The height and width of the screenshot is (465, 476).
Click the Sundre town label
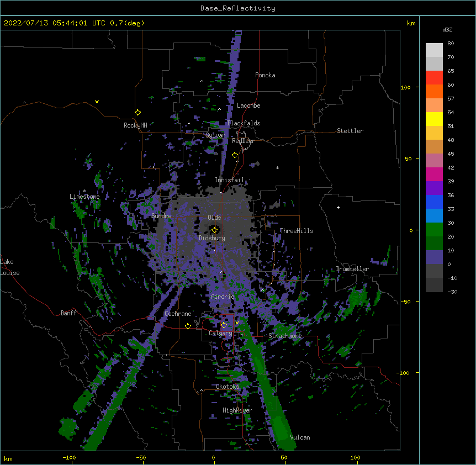[x=161, y=216]
